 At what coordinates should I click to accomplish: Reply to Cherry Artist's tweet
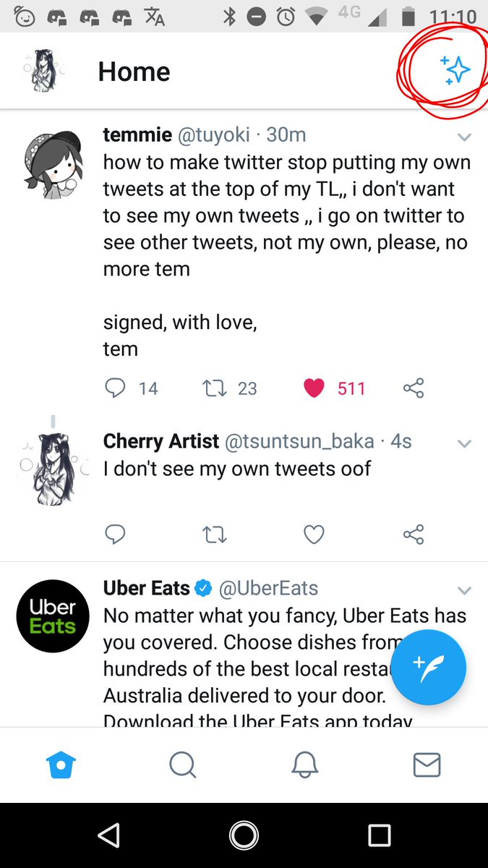[116, 535]
